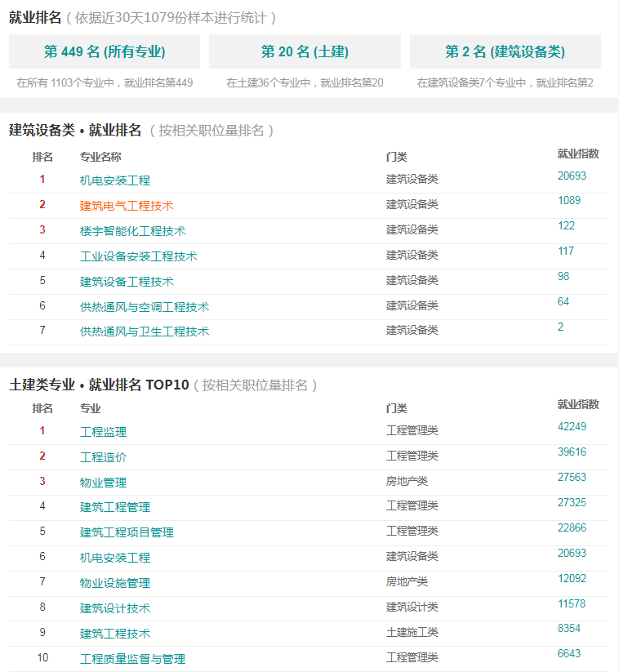The width and height of the screenshot is (619, 672).
Task: Open the 供热通风与卫生工程技术 link
Action: (145, 332)
